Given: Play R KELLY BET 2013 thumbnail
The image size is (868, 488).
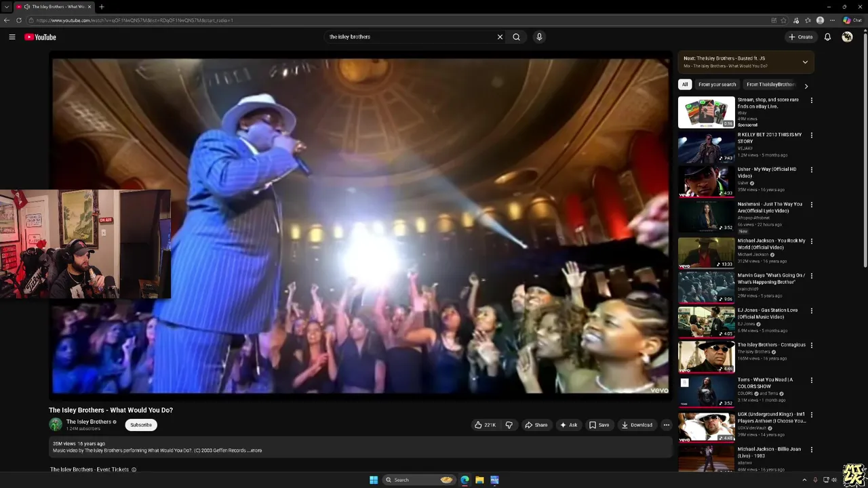Looking at the screenshot, I should (707, 147).
